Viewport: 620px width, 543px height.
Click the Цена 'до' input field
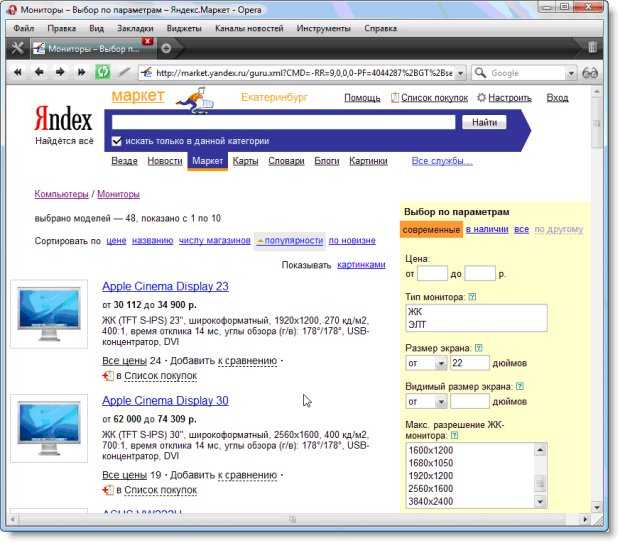coord(480,273)
